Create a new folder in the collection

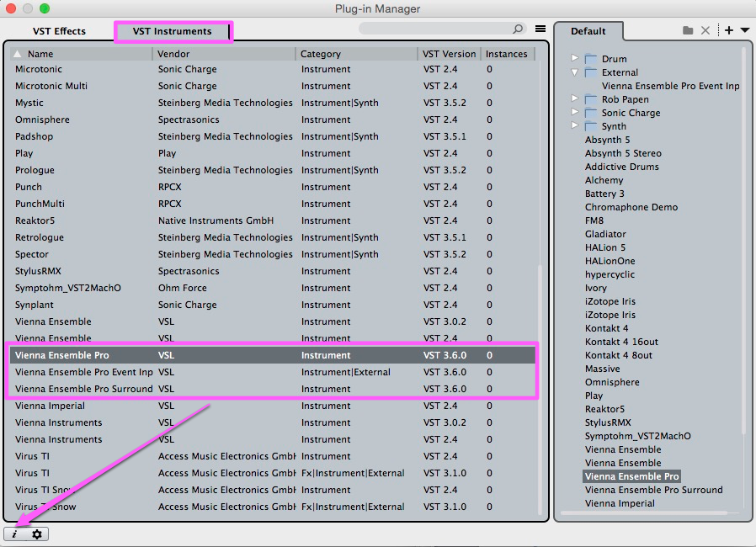click(688, 30)
